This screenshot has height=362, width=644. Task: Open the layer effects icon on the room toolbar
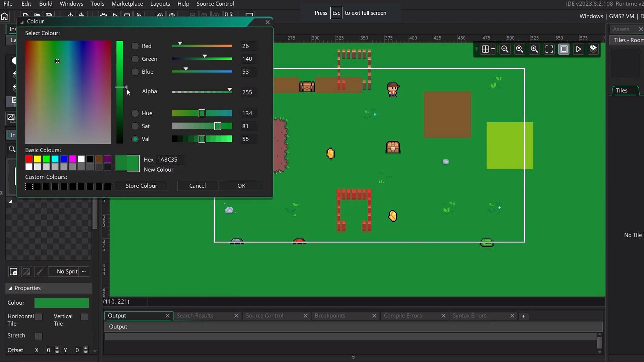[593, 49]
